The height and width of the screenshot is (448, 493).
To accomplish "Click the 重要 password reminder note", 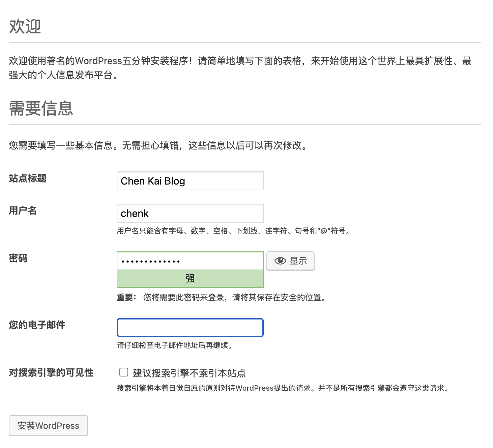I will click(x=221, y=298).
